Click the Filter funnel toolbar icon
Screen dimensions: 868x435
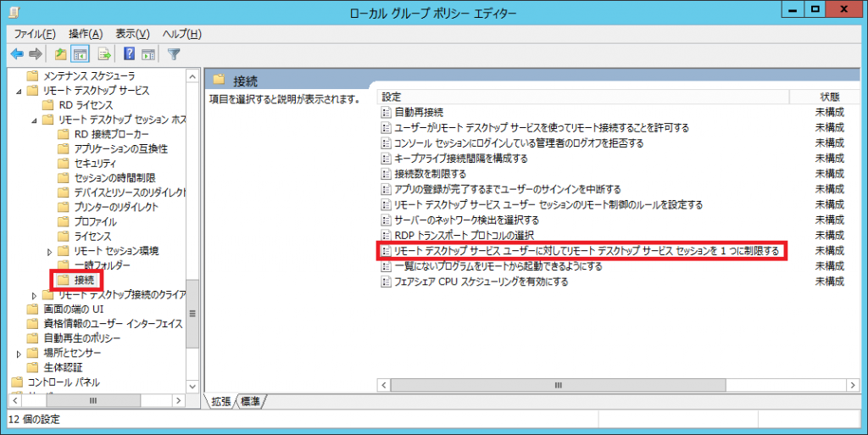click(174, 54)
